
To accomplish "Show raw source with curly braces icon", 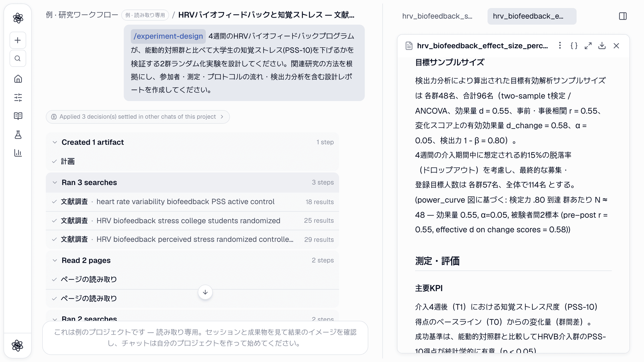I will click(x=574, y=46).
